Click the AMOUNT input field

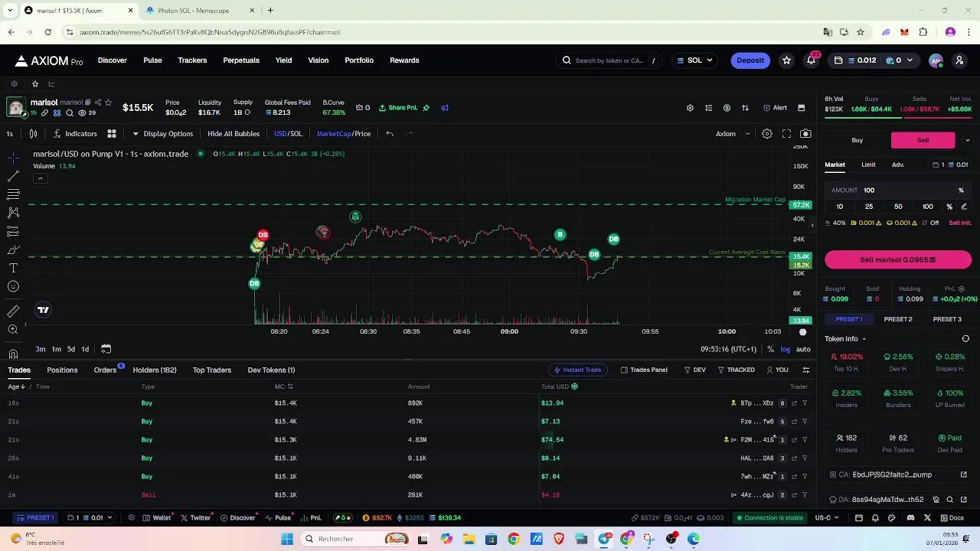[x=898, y=191]
